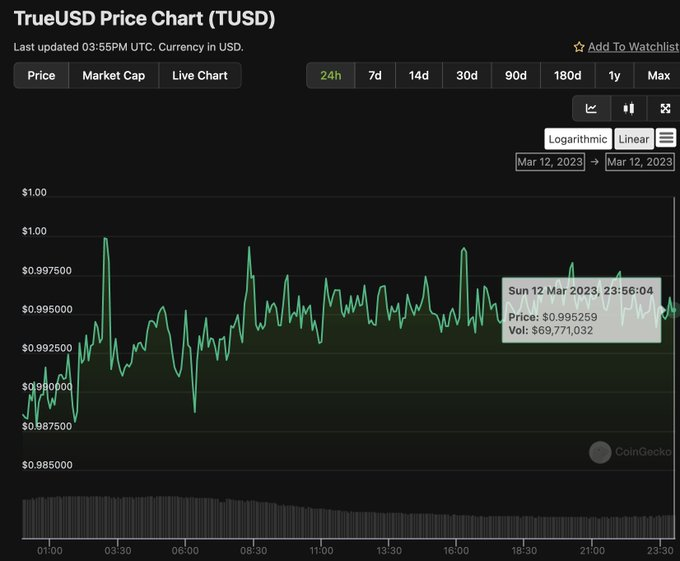Viewport: 680px width, 561px height.
Task: Select the candlestick chart icon
Action: [628, 109]
